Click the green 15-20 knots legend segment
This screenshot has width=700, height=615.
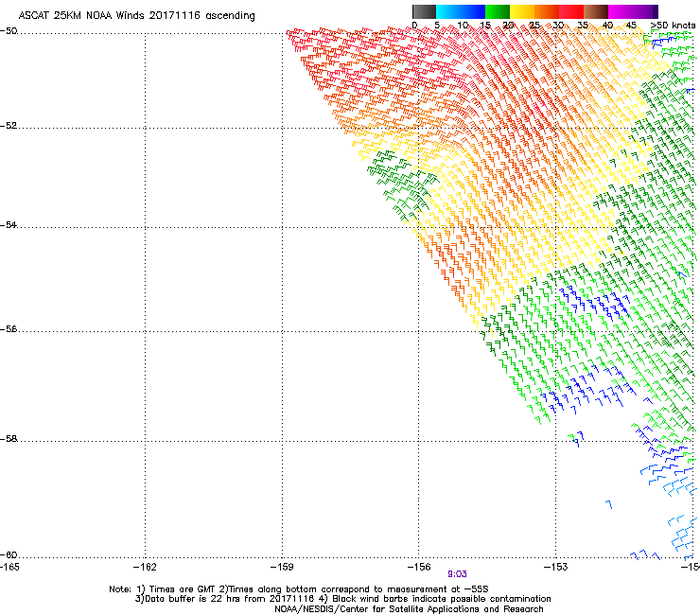pos(498,11)
